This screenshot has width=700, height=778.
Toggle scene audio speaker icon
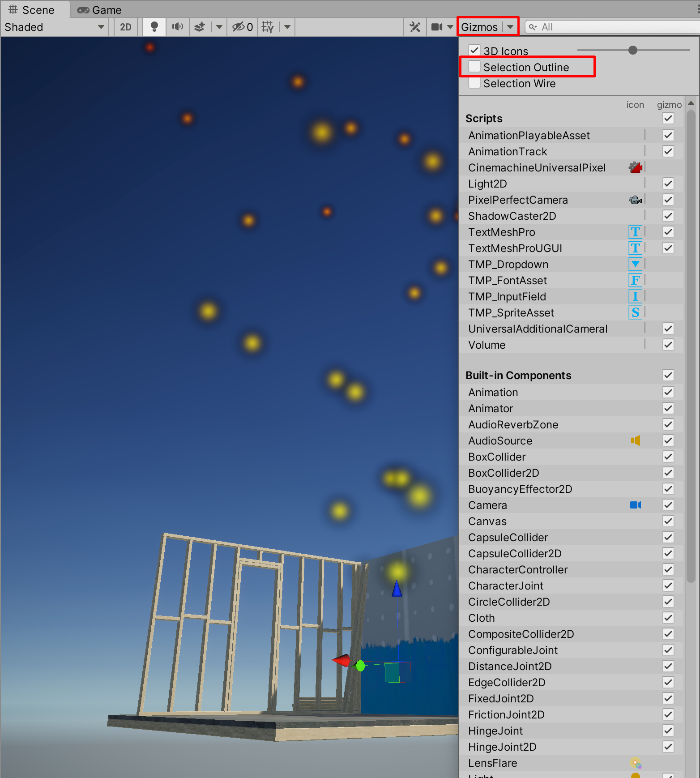pos(178,27)
